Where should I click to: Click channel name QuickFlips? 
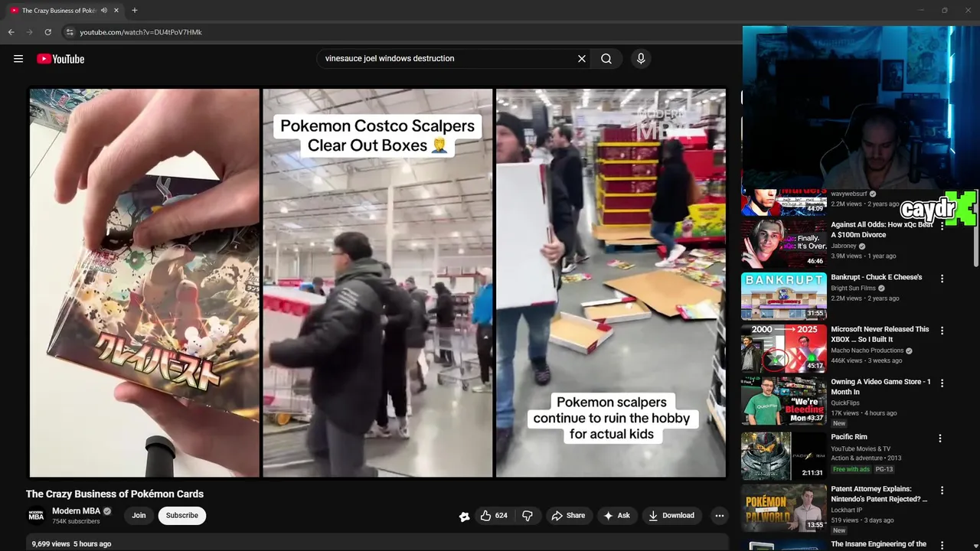pos(845,403)
